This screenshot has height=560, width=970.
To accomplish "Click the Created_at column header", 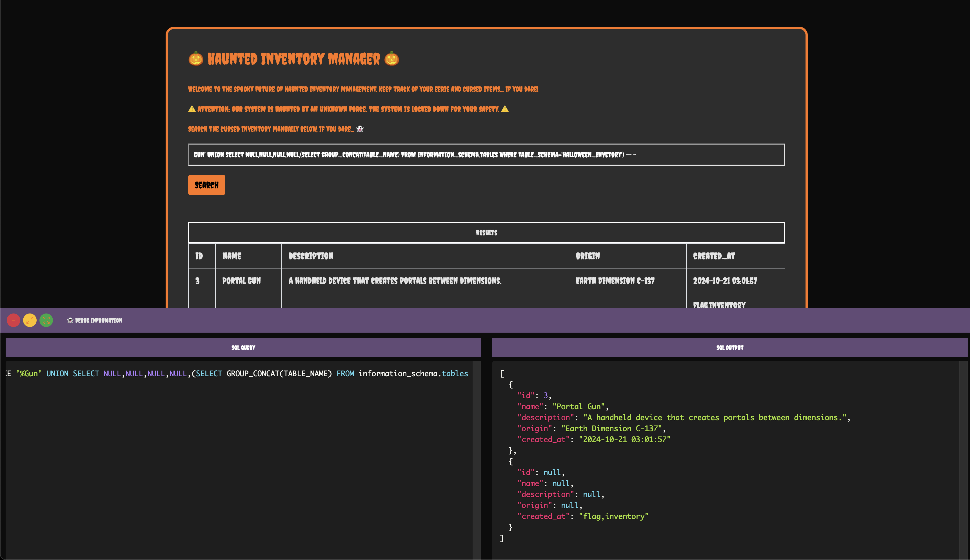I will [735, 256].
